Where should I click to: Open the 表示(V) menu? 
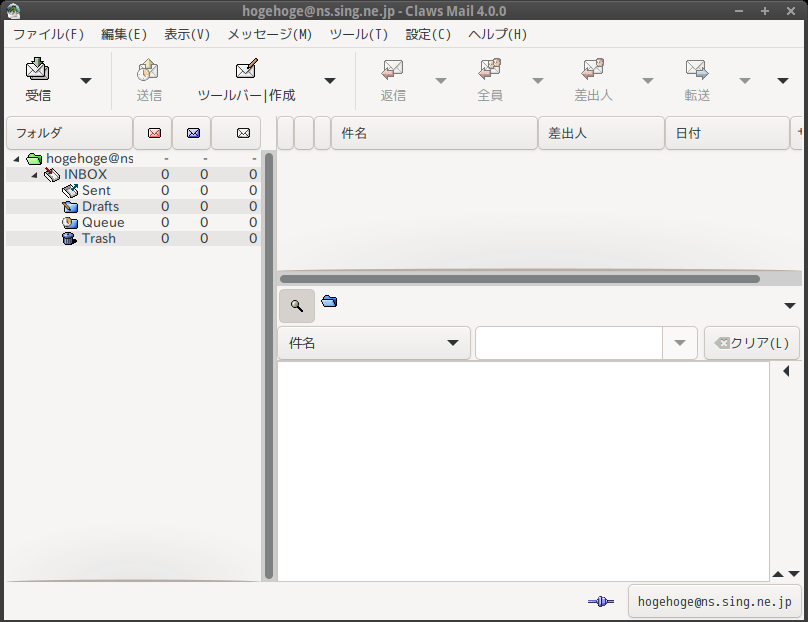(187, 35)
